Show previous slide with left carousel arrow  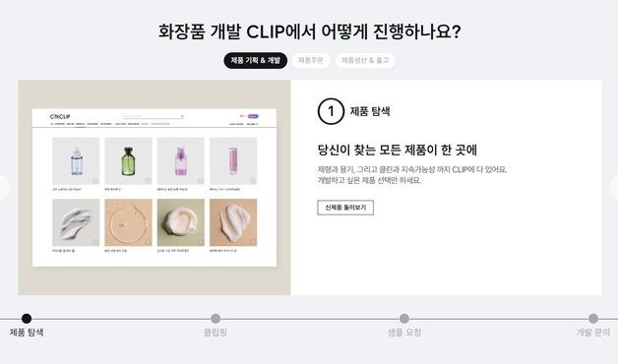3,187
